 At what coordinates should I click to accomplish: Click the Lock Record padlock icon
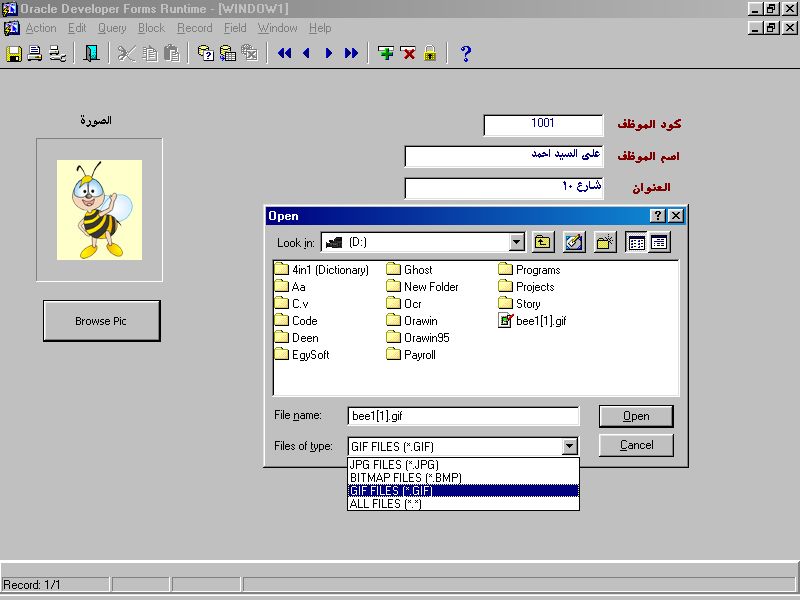click(430, 53)
